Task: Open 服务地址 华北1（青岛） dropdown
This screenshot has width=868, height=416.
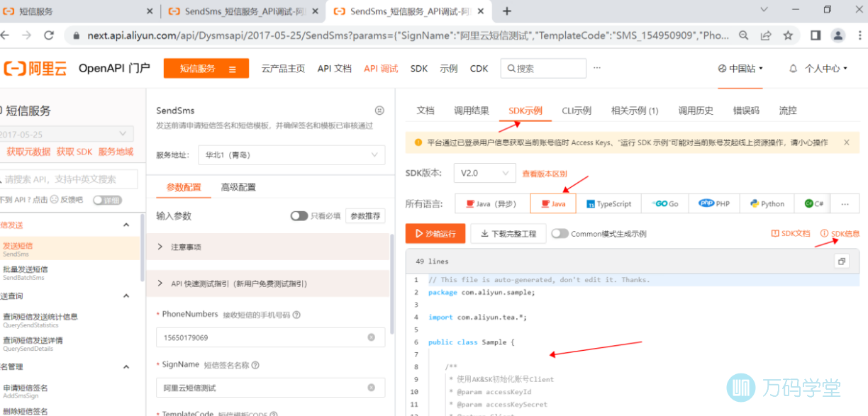Action: click(291, 154)
